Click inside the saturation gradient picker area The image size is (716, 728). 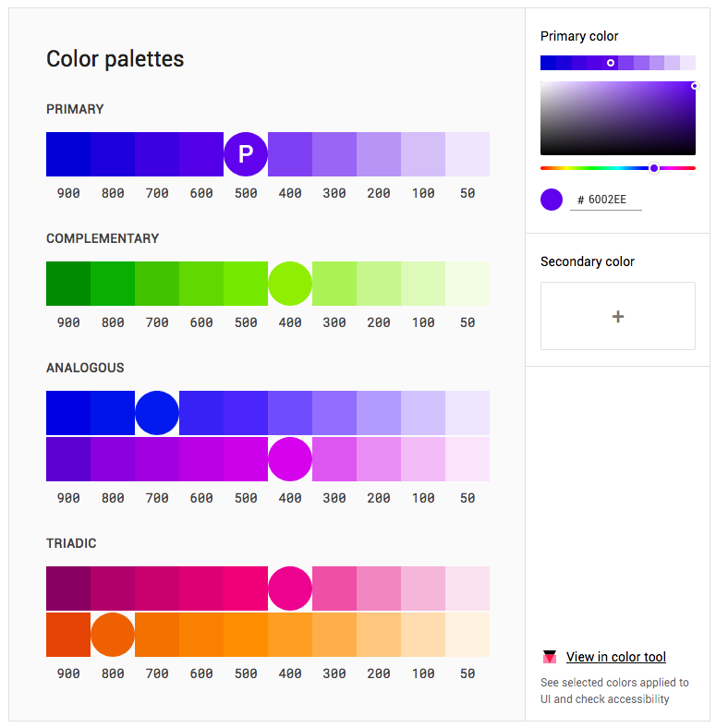tap(617, 118)
